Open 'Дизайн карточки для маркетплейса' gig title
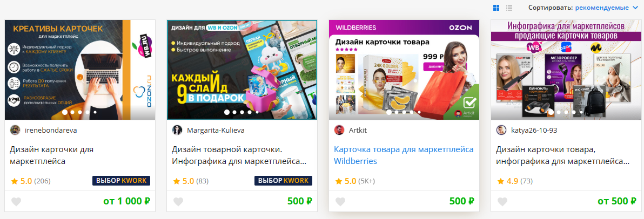Screen dimensions: 644x219 point(51,155)
